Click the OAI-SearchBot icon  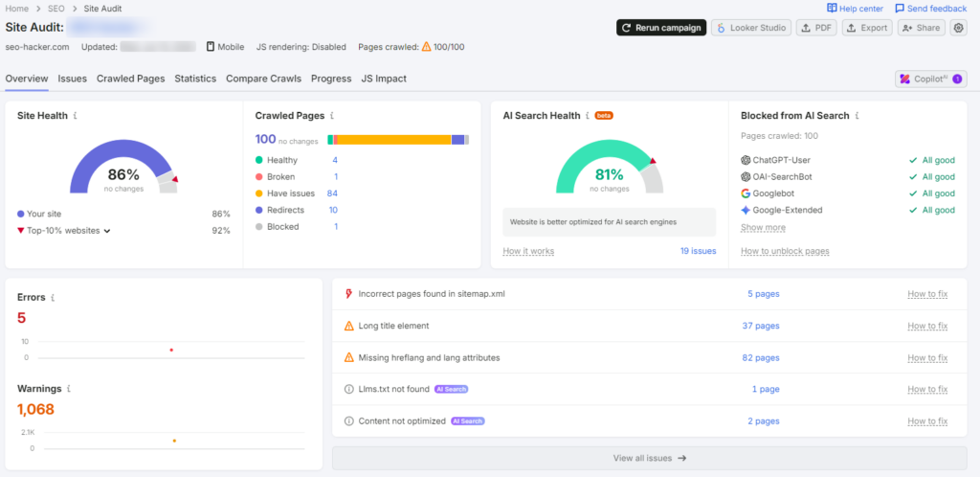(745, 177)
